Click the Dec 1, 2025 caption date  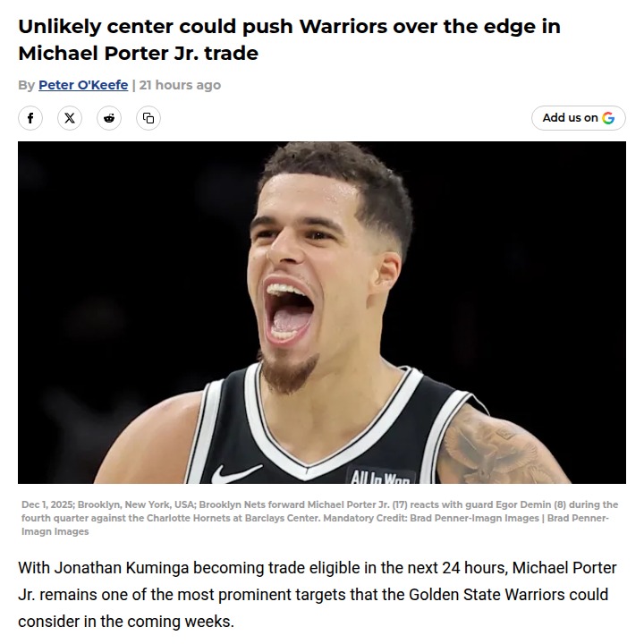coord(47,504)
